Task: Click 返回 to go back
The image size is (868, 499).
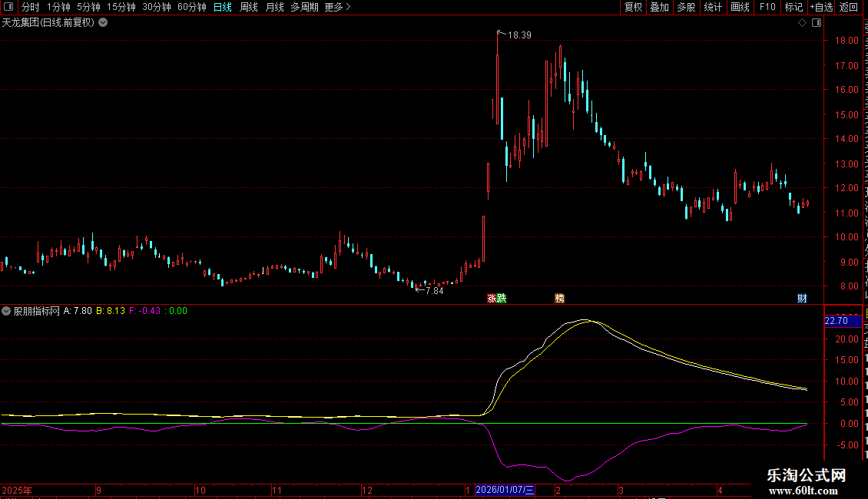Action: [x=848, y=7]
